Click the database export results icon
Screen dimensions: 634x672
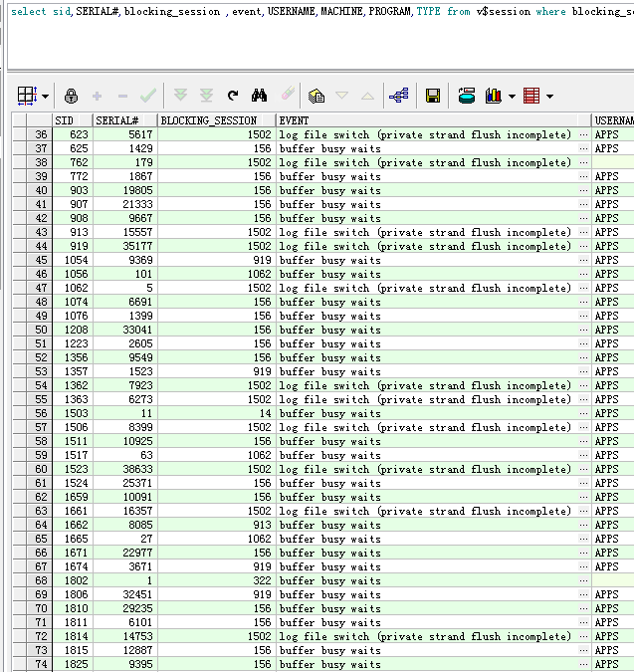tap(466, 97)
